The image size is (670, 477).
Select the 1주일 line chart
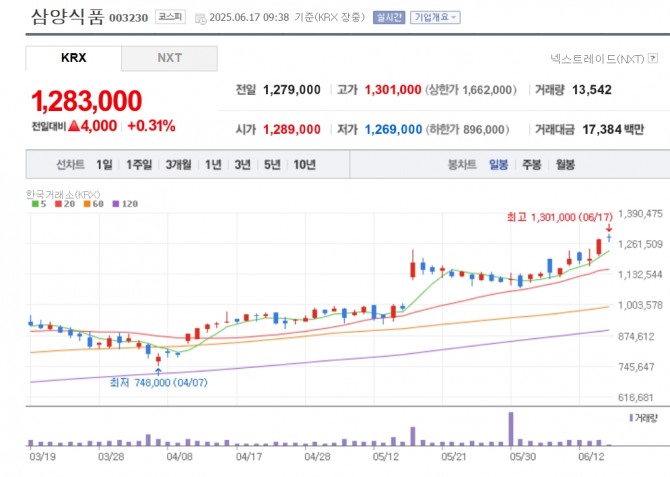pyautogui.click(x=139, y=165)
